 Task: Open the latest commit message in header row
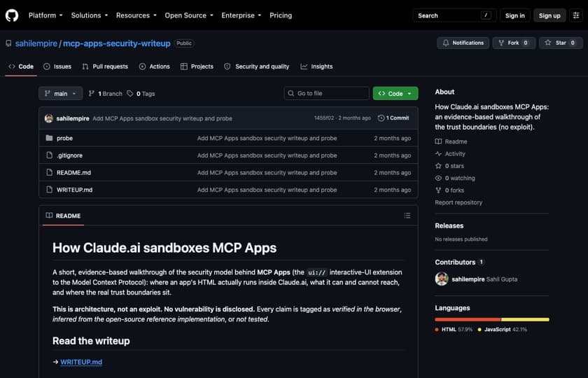162,118
